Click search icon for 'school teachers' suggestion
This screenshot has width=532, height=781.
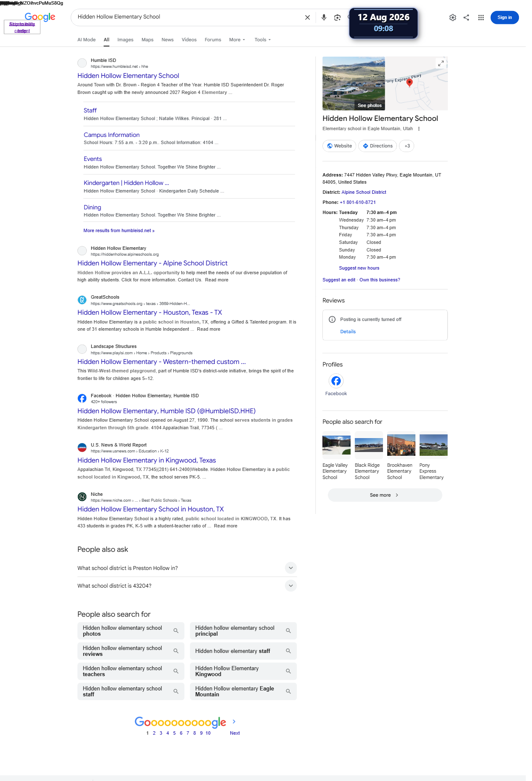pos(176,671)
